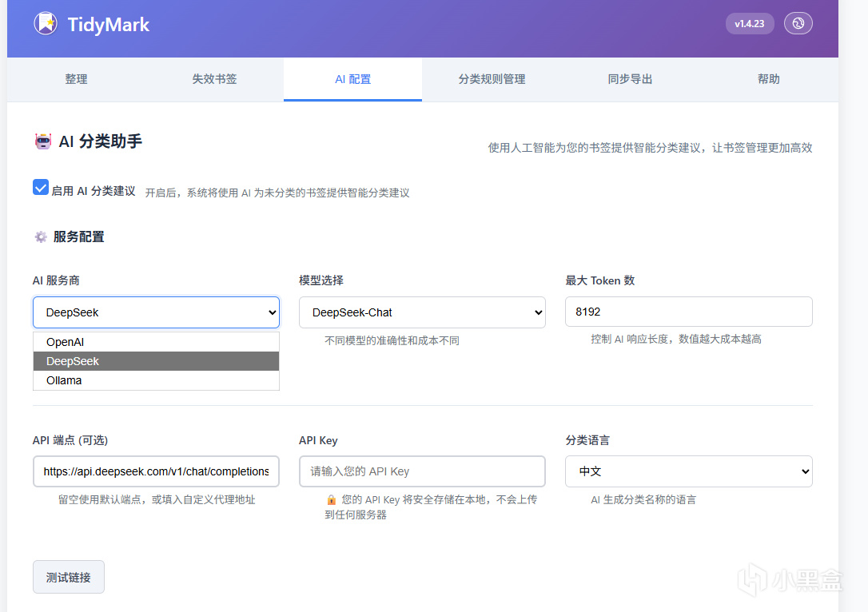This screenshot has width=868, height=612.
Task: Click the API Key input field
Action: pyautogui.click(x=422, y=471)
